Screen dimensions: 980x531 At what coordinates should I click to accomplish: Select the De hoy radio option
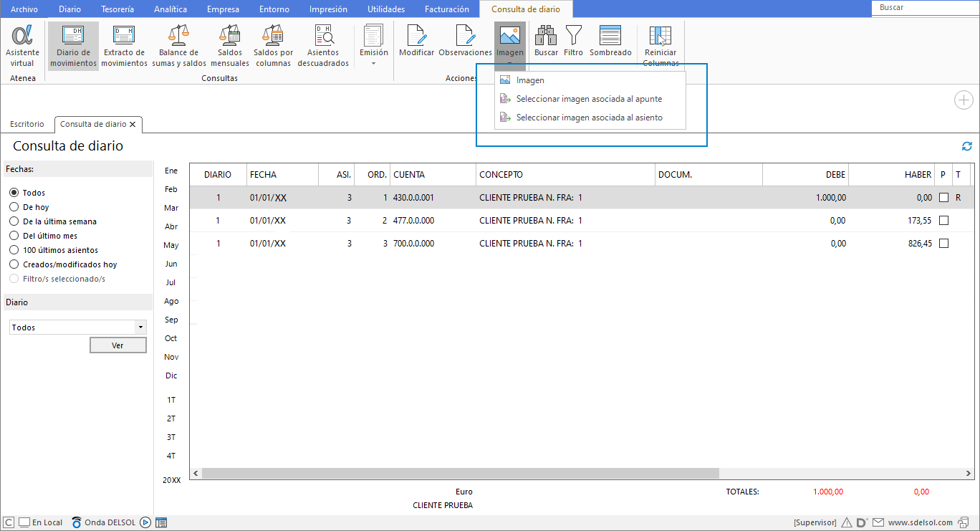(x=14, y=207)
